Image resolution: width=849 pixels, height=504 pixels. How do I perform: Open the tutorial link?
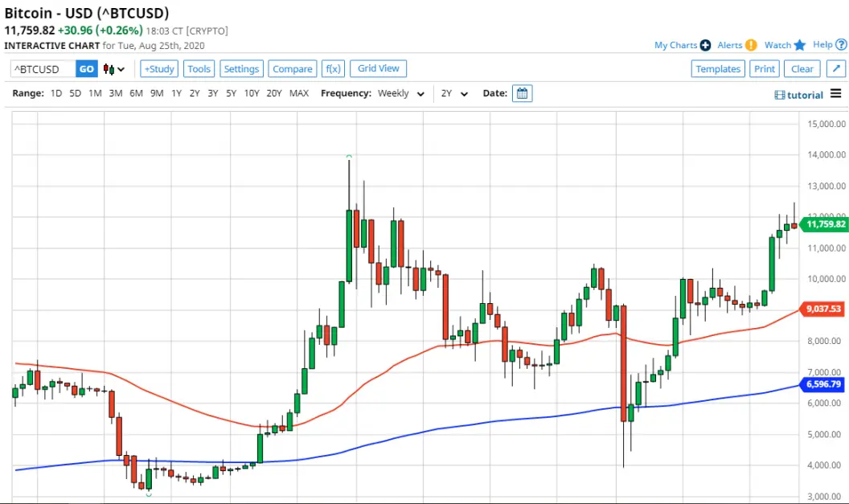coord(805,96)
